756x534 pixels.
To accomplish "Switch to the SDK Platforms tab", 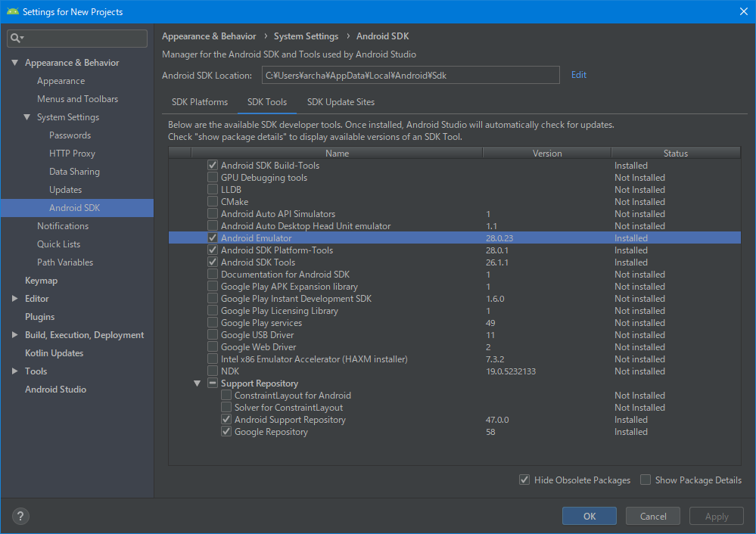I will 200,102.
